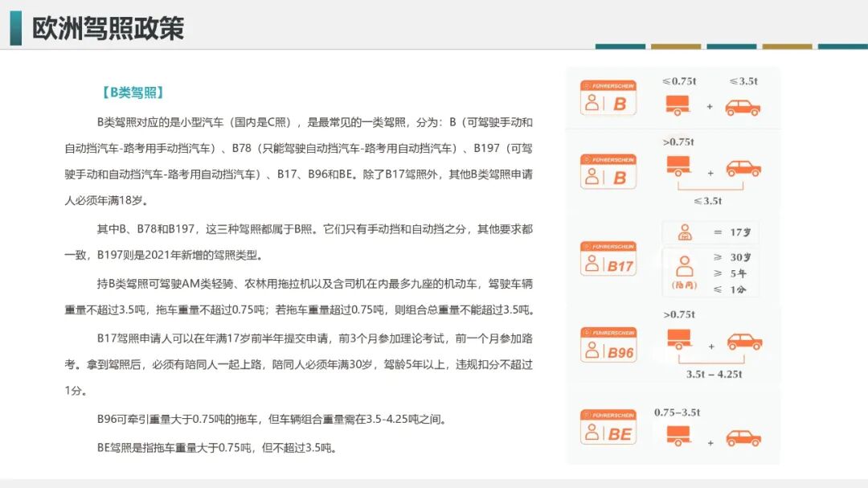The width and height of the screenshot is (868, 488).
Task: Click the B license badge in the ≤3.5t bracket row
Action: click(608, 171)
